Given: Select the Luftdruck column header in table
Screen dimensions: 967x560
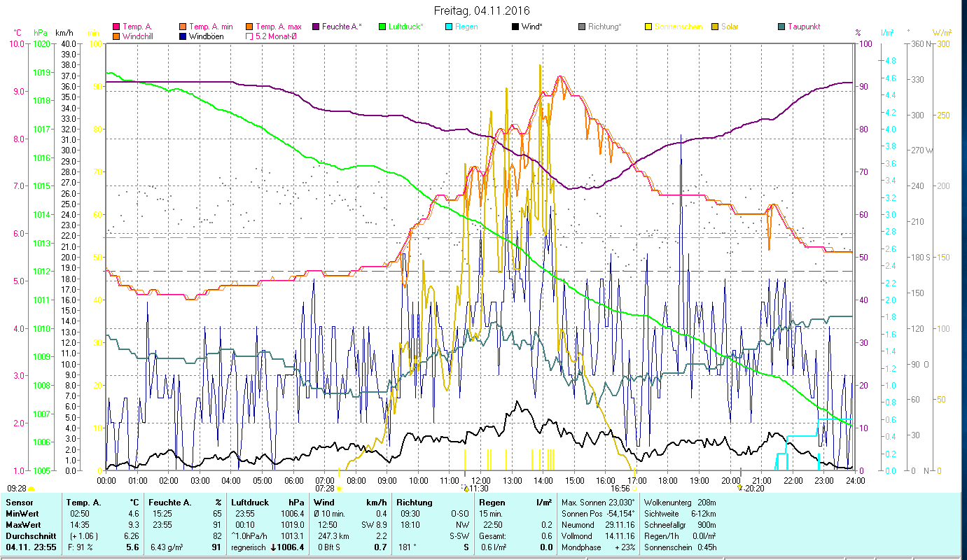Looking at the screenshot, I should pyautogui.click(x=249, y=502).
